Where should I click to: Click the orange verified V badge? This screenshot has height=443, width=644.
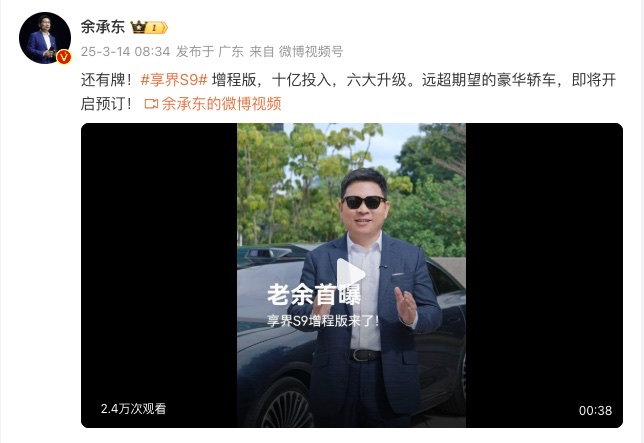tap(64, 57)
